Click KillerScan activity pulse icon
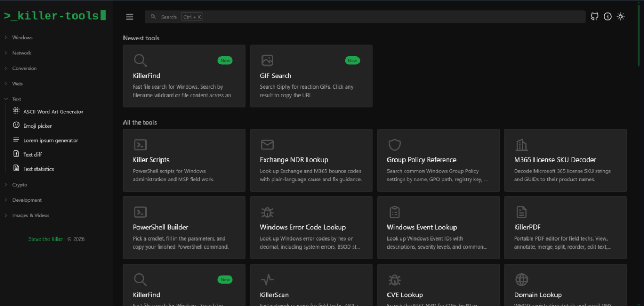The width and height of the screenshot is (644, 306). coord(267,279)
